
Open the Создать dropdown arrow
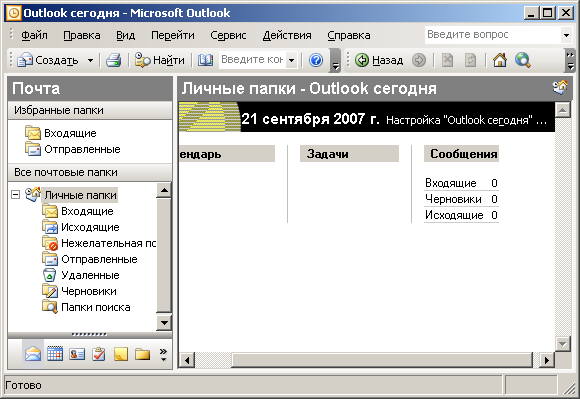click(x=90, y=60)
